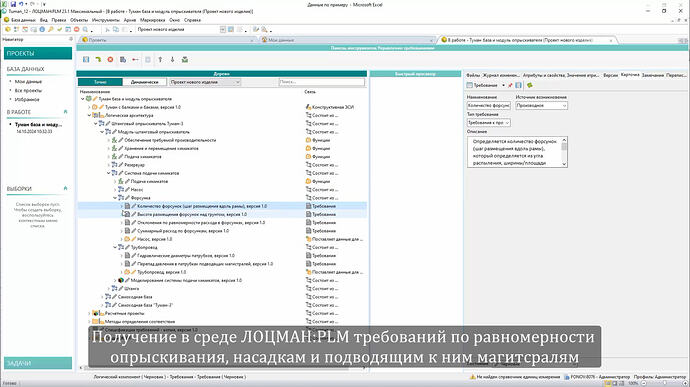
Task: Click the Описание scrollbar down arrow
Action: (x=564, y=164)
